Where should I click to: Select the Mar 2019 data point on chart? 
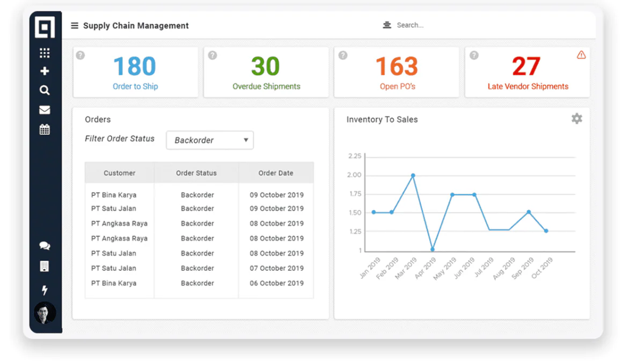point(413,175)
